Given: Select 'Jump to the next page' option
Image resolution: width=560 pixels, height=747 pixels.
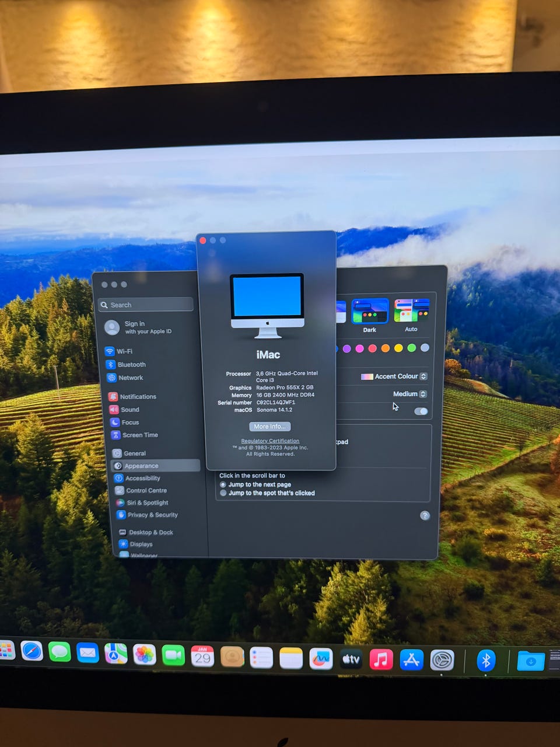Looking at the screenshot, I should (x=223, y=484).
